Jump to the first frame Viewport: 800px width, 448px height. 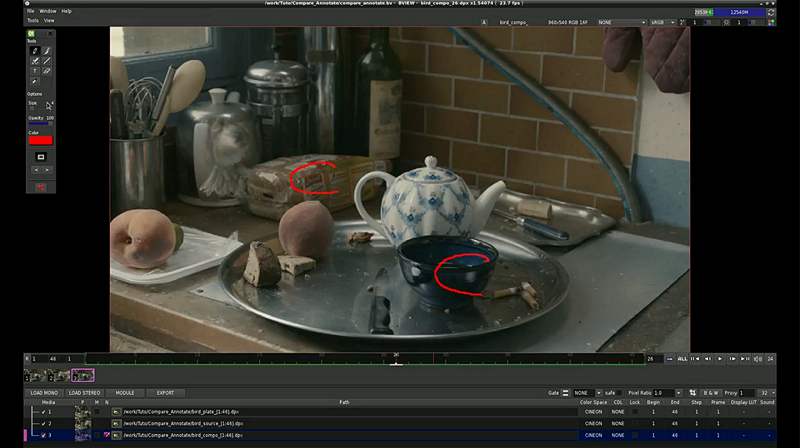point(694,358)
